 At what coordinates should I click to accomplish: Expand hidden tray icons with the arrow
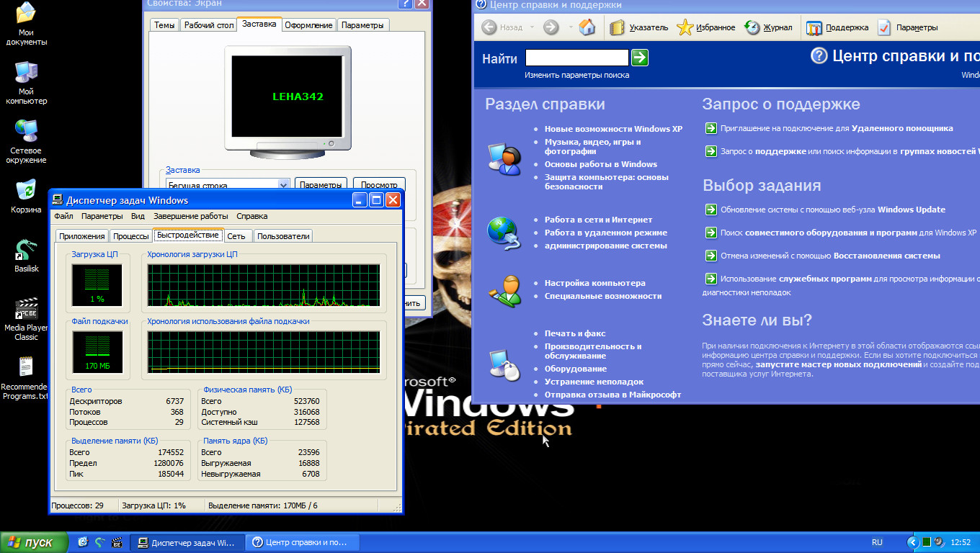pos(913,542)
